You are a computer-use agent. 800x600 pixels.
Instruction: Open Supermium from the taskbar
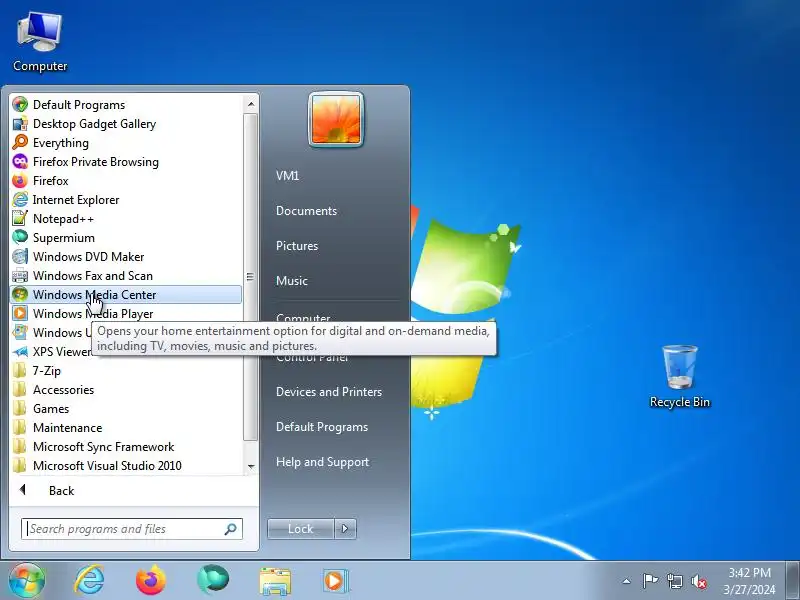(213, 580)
